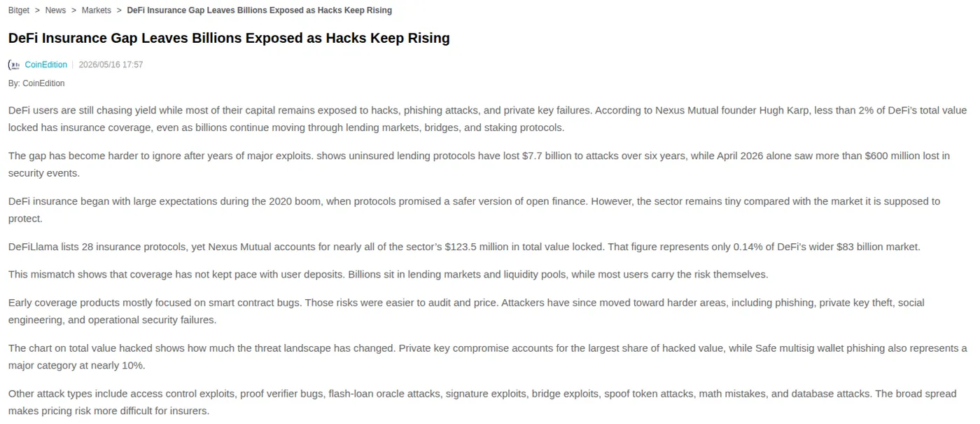
Task: Click the 2026/05/16 17:57 timestamp
Action: click(x=111, y=64)
